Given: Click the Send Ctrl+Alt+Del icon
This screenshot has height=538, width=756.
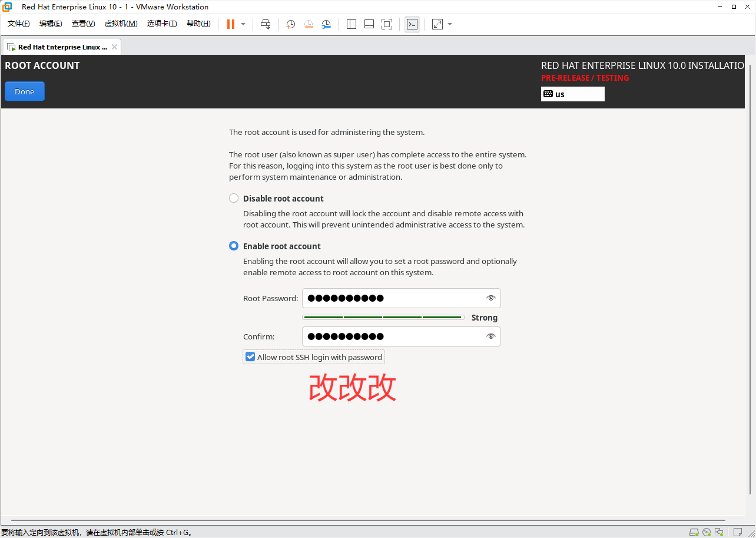Looking at the screenshot, I should [x=266, y=24].
